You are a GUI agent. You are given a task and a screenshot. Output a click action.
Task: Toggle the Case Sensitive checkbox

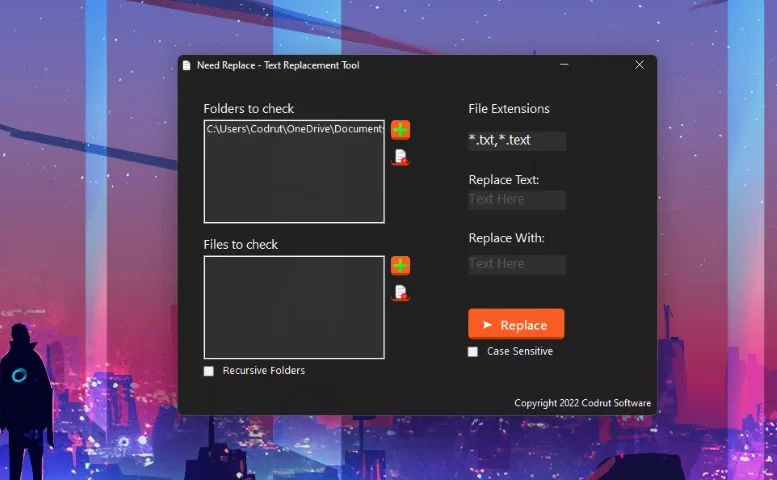(x=473, y=352)
